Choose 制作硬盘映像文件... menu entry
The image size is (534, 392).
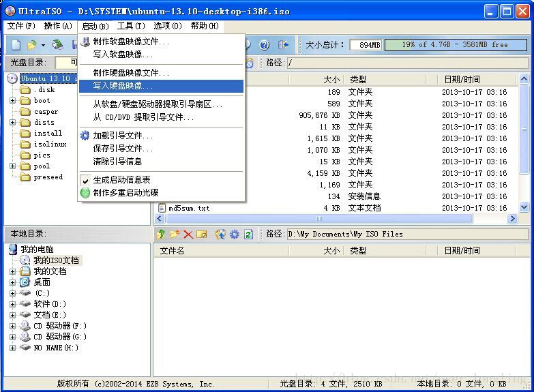point(162,73)
